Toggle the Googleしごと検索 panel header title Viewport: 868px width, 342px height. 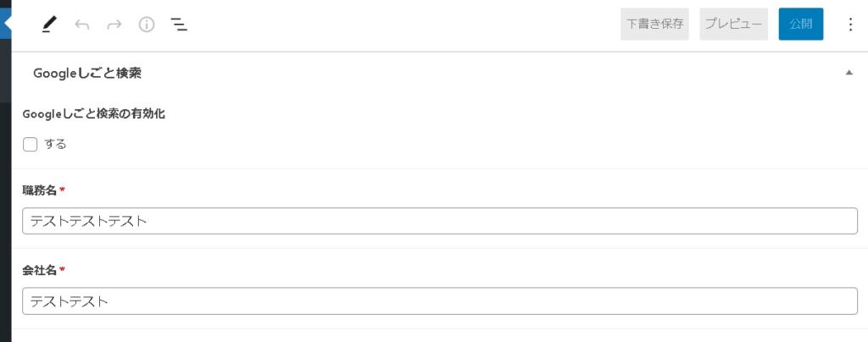coord(86,74)
